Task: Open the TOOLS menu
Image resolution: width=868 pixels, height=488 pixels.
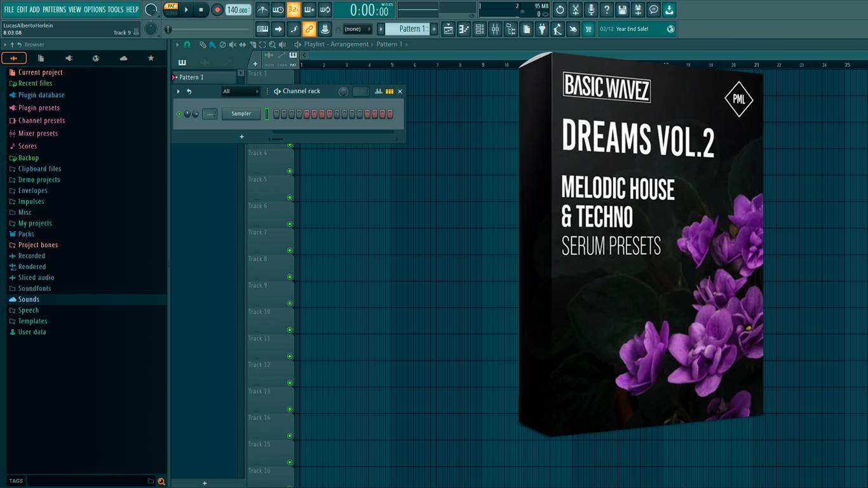Action: (x=116, y=10)
